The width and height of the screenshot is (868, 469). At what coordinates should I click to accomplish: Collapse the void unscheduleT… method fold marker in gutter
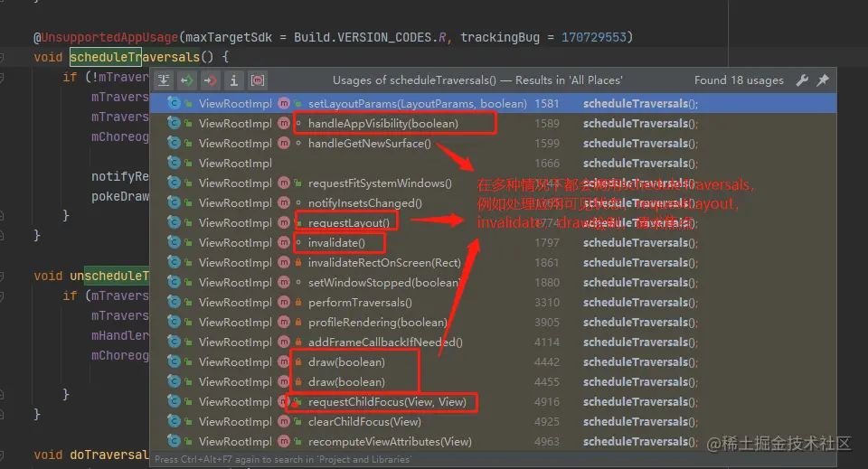[x=2, y=276]
